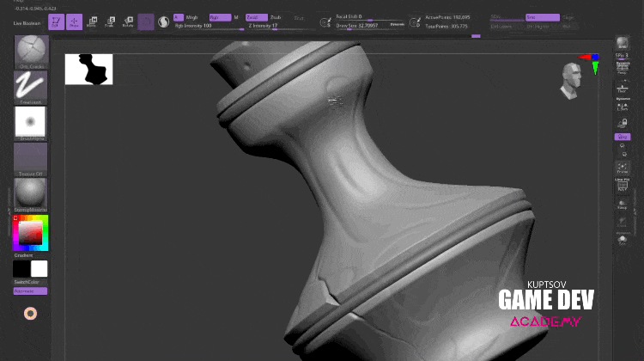Click the Frame button

click(623, 168)
